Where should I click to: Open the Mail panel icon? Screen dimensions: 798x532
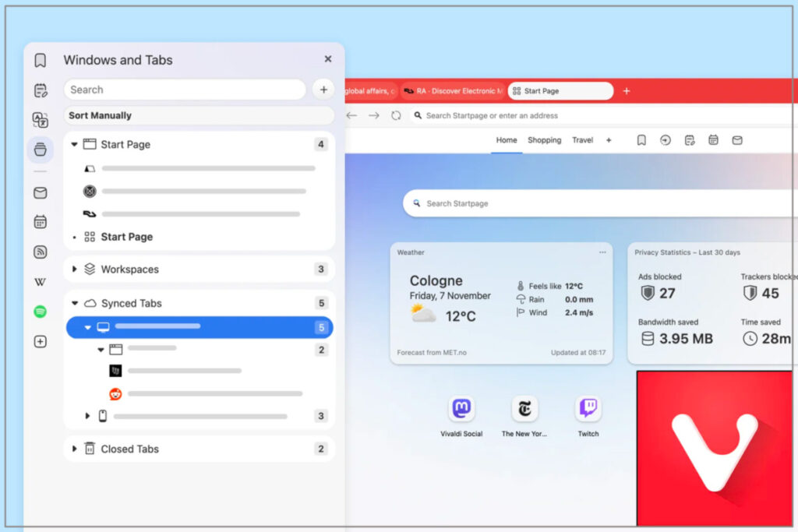tap(41, 193)
